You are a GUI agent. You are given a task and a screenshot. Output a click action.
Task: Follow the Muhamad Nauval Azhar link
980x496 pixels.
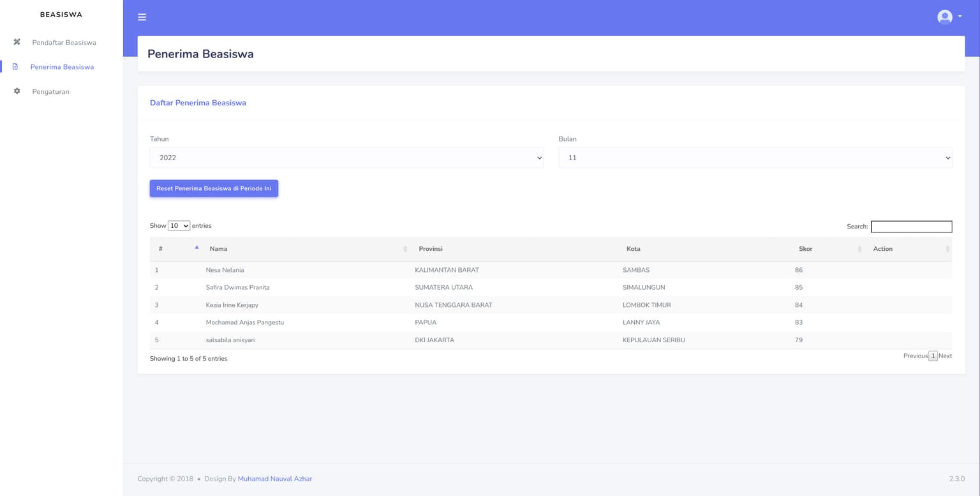tap(274, 479)
